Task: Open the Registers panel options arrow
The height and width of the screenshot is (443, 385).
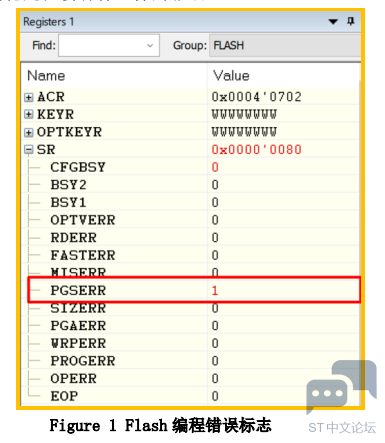Action: [x=333, y=22]
